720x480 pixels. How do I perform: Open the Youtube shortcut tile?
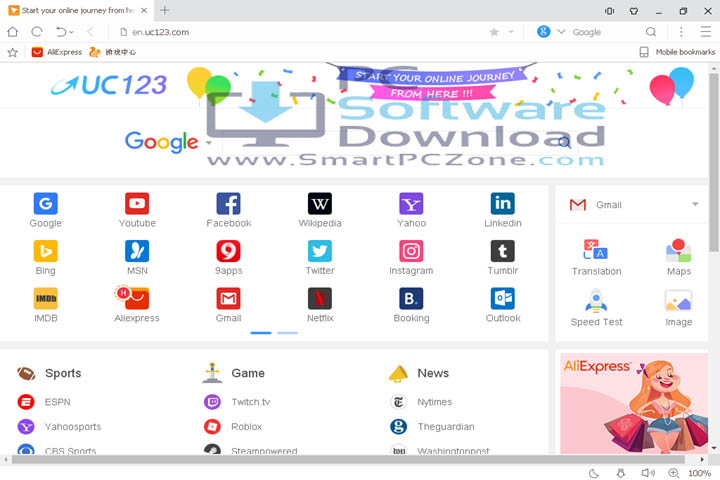[x=137, y=210]
